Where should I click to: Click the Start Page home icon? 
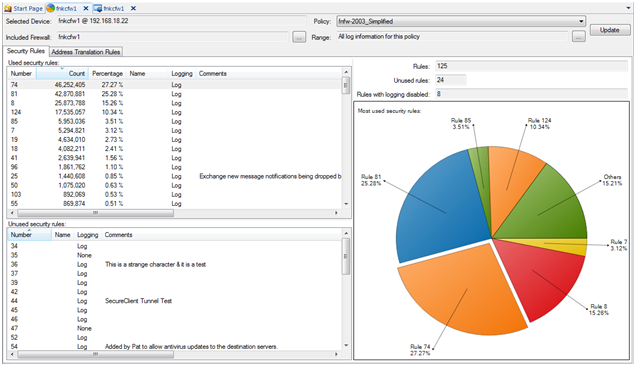(x=8, y=8)
